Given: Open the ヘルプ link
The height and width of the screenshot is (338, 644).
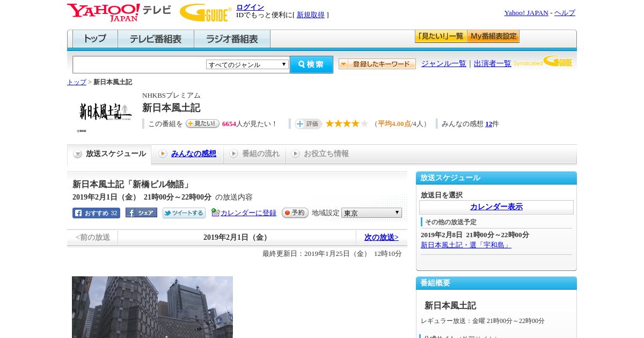Looking at the screenshot, I should click(565, 13).
